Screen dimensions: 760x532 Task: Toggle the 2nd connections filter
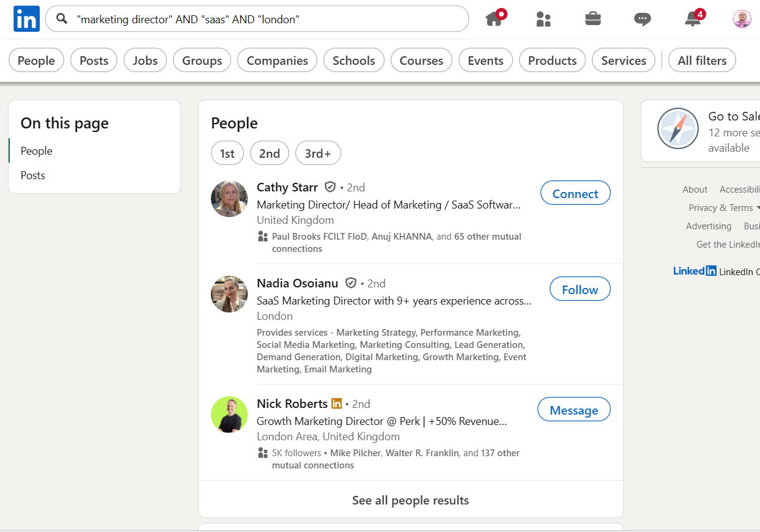(270, 153)
